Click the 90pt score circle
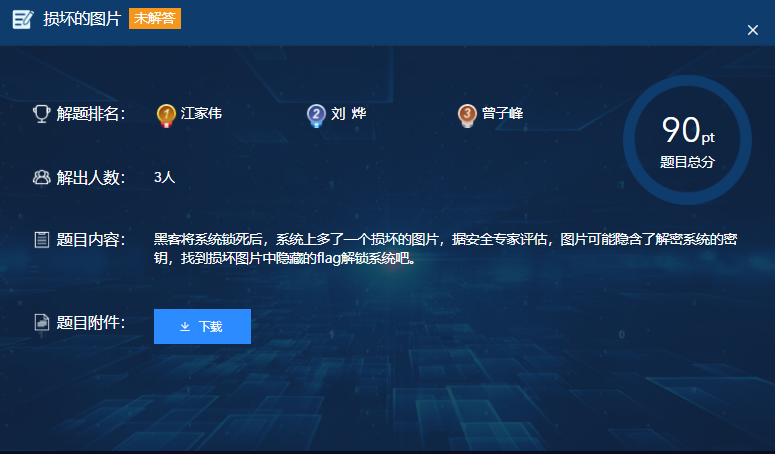The image size is (775, 454). tap(688, 140)
